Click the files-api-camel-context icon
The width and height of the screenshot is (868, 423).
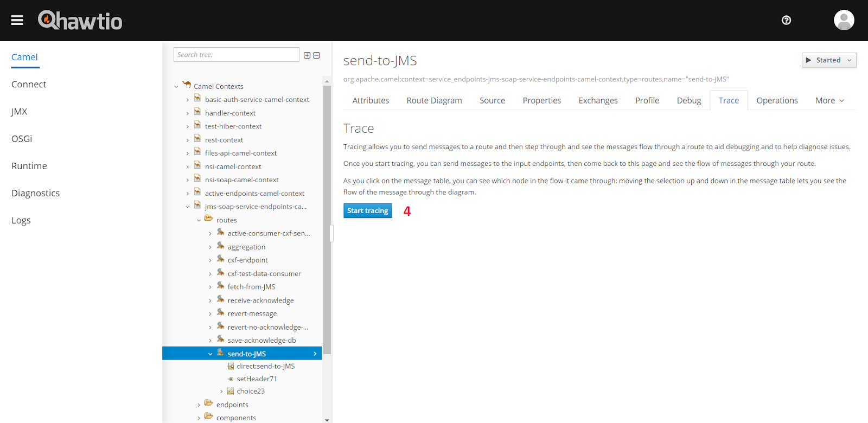[x=197, y=152]
